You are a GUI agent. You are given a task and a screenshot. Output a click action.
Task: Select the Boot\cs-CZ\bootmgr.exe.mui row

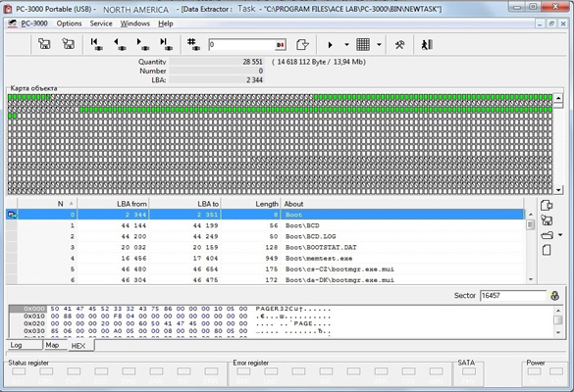(271, 269)
